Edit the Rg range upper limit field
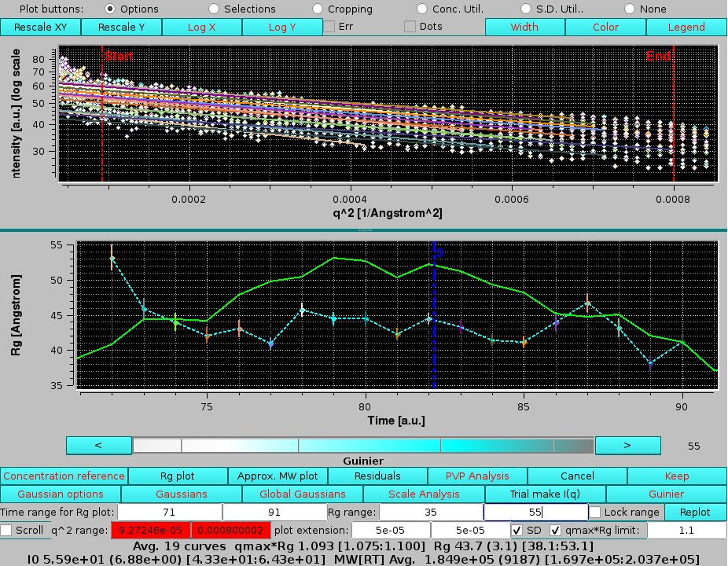728x566 pixels. tap(535, 512)
